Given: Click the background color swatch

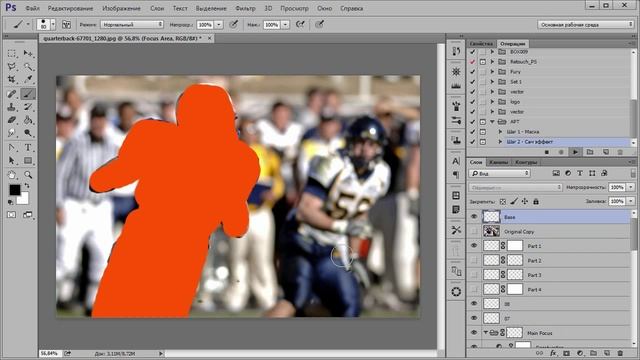Looking at the screenshot, I should point(23,199).
